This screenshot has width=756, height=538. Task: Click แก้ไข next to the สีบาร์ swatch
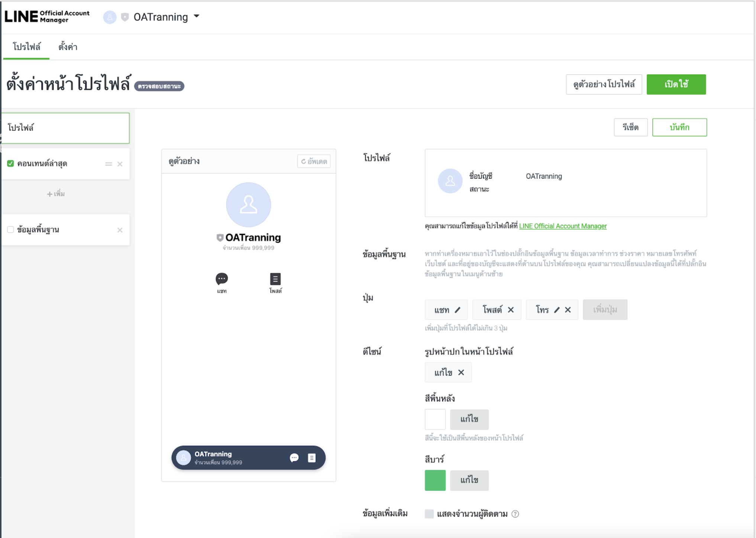click(469, 480)
